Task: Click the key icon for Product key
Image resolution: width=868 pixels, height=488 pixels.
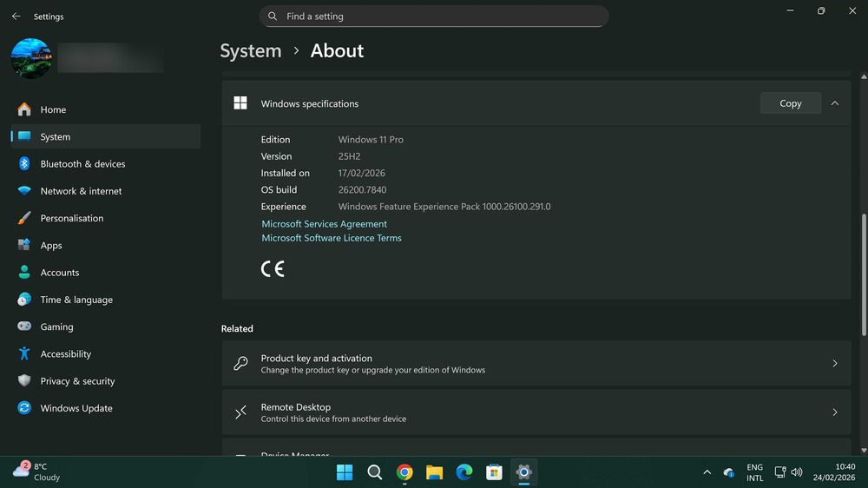Action: tap(240, 363)
